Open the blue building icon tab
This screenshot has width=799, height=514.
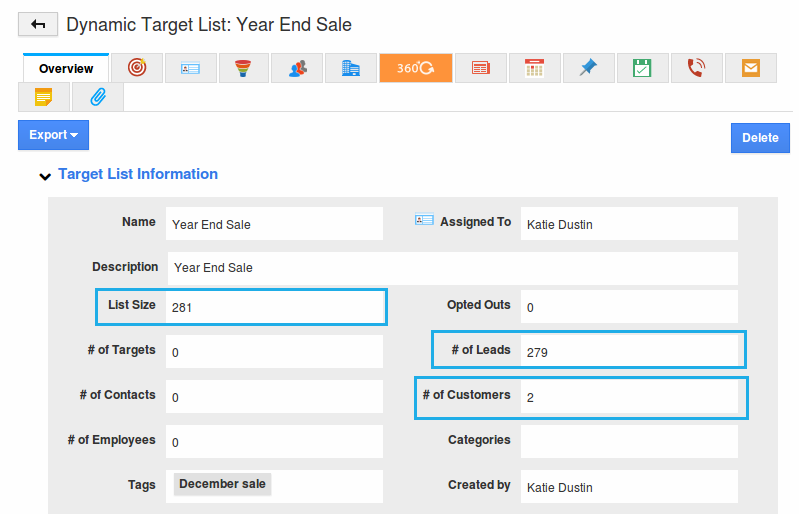[x=350, y=68]
